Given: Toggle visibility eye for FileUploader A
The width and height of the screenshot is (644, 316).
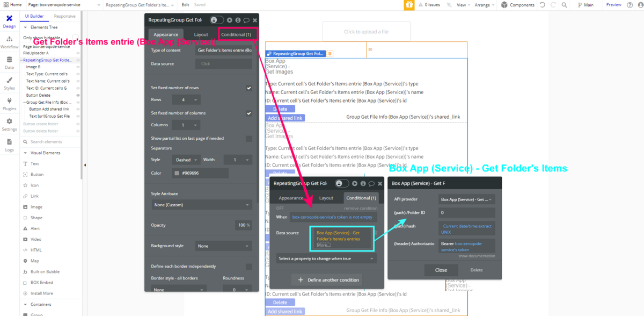Looking at the screenshot, I should 78,53.
